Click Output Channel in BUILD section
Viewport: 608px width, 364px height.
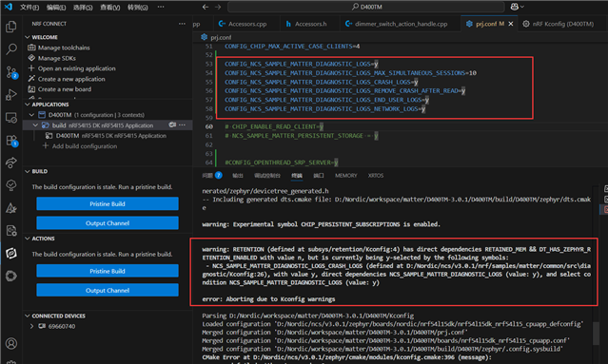pyautogui.click(x=108, y=223)
